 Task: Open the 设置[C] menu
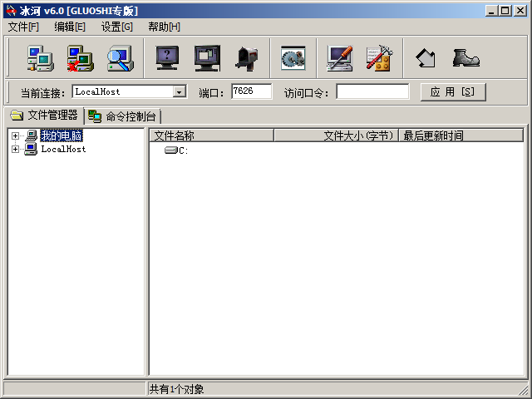pos(116,27)
